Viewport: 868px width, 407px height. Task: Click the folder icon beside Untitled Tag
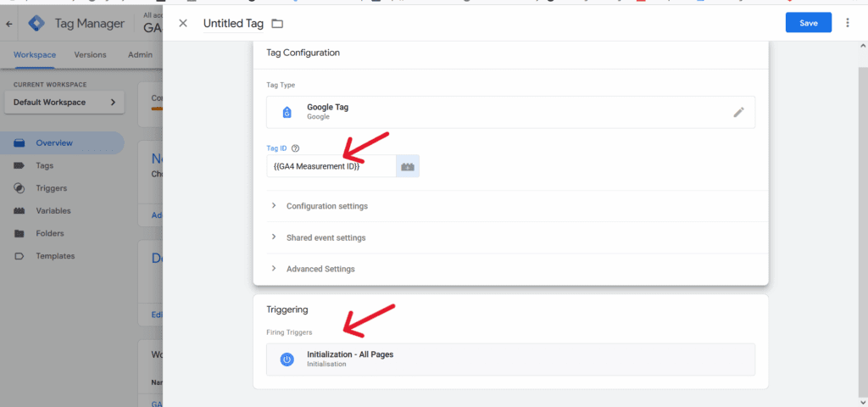[277, 24]
